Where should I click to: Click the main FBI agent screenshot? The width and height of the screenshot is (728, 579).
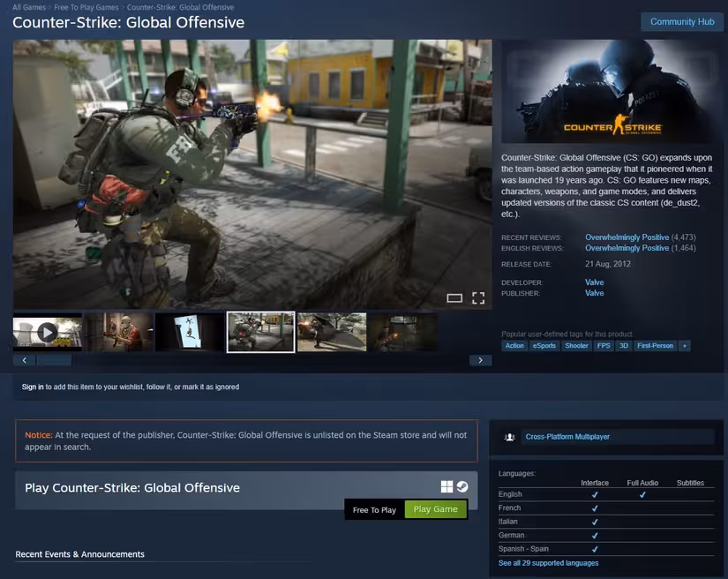pos(252,174)
